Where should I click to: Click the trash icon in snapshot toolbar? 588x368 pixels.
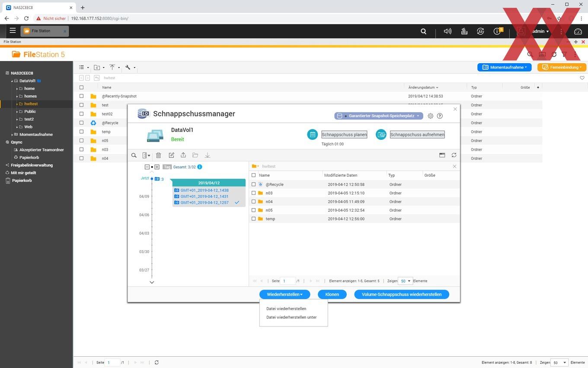[159, 155]
